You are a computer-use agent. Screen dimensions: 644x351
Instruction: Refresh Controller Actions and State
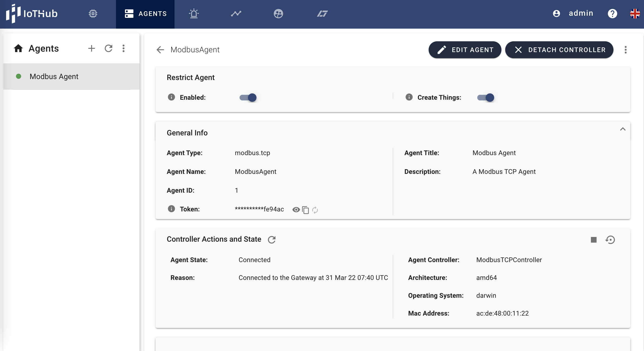tap(272, 240)
